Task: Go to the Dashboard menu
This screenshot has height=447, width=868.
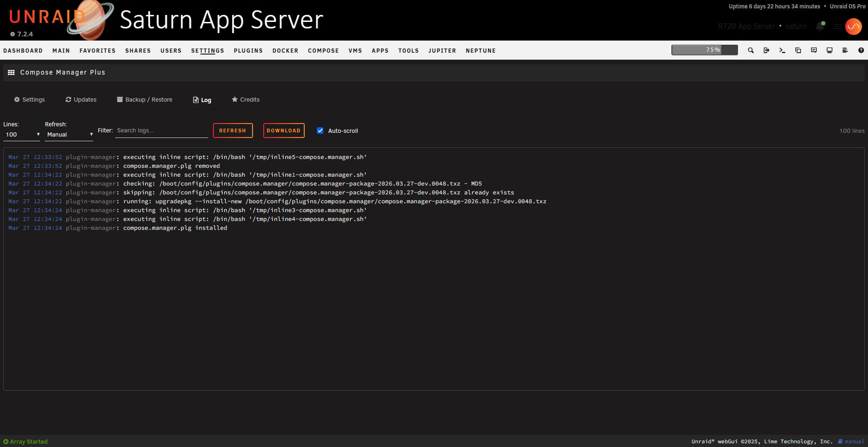Action: click(x=23, y=51)
